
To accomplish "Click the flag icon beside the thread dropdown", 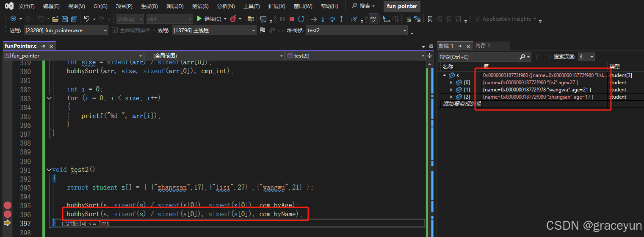I will click(x=263, y=30).
